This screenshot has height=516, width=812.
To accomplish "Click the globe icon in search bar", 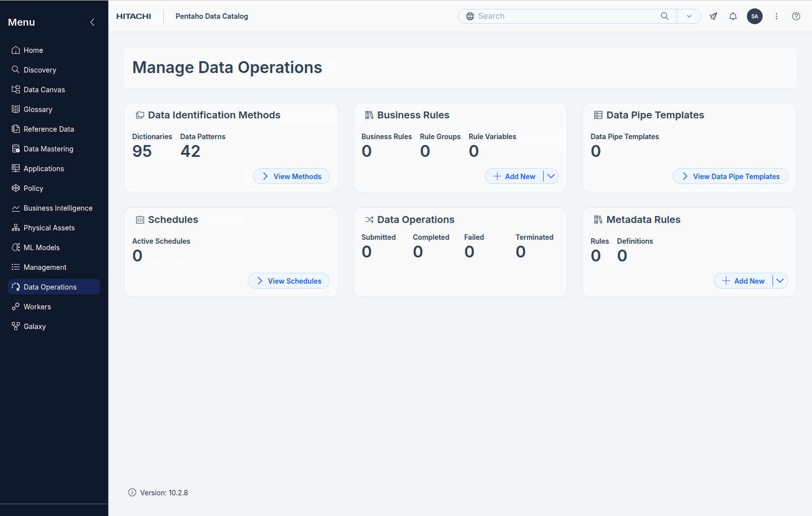I will point(470,16).
